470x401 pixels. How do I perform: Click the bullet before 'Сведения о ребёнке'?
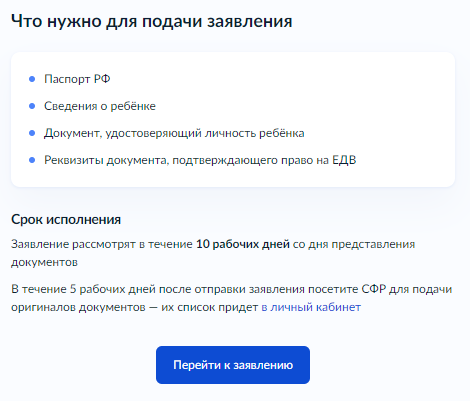pos(32,106)
